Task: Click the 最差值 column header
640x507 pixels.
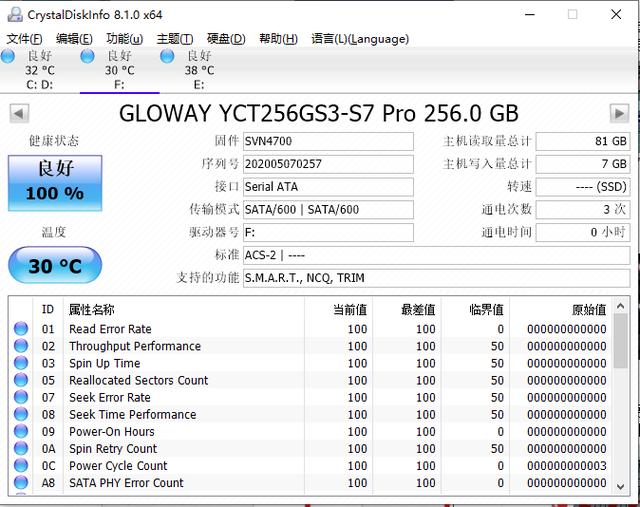Action: point(407,309)
